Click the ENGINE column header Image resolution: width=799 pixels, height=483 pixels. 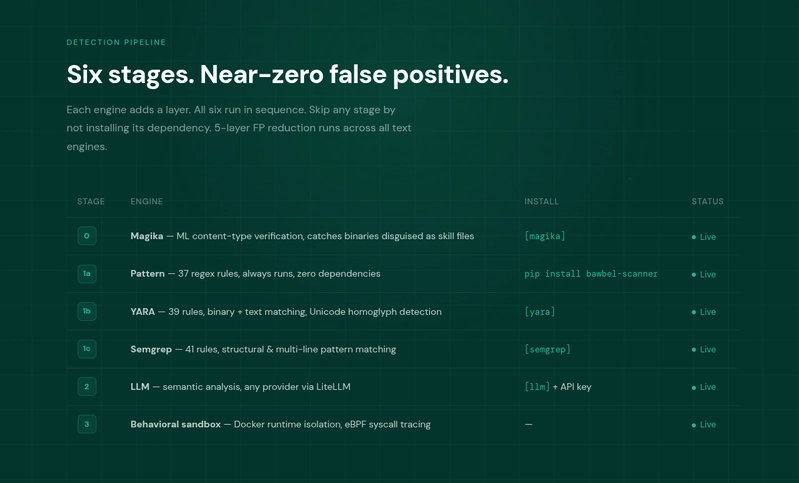pos(147,201)
